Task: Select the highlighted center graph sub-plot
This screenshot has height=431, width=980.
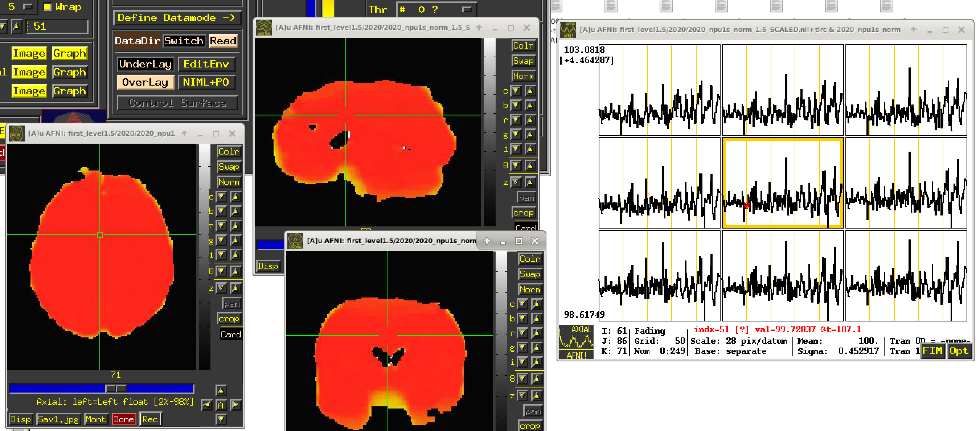Action: point(783,183)
